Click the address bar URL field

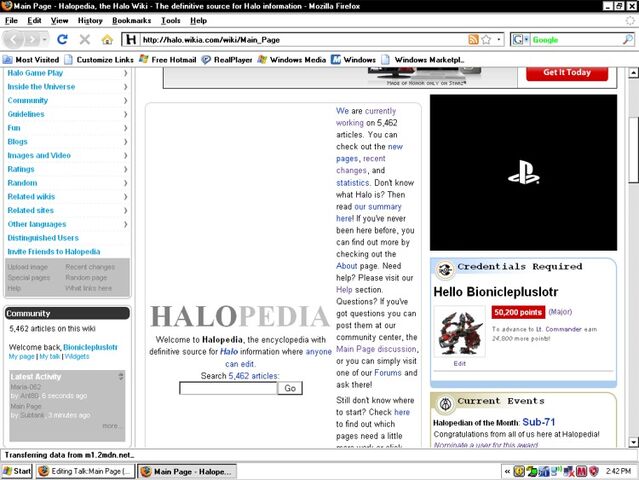click(303, 40)
